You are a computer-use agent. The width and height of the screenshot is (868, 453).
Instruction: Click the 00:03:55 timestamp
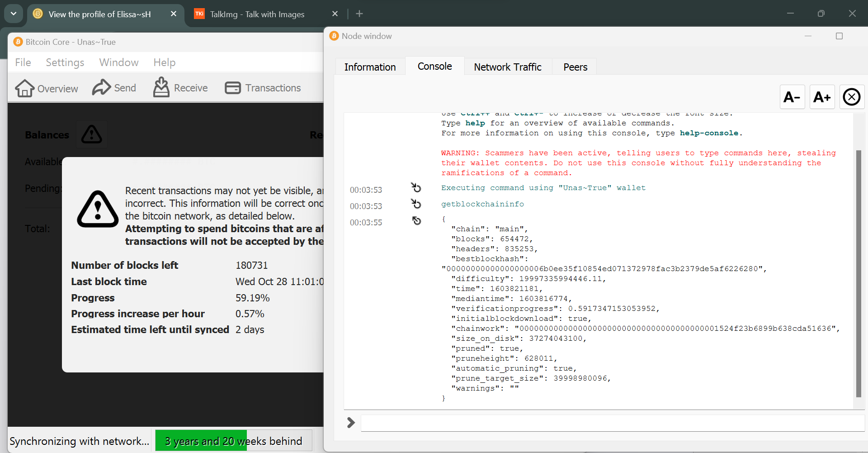[366, 222]
